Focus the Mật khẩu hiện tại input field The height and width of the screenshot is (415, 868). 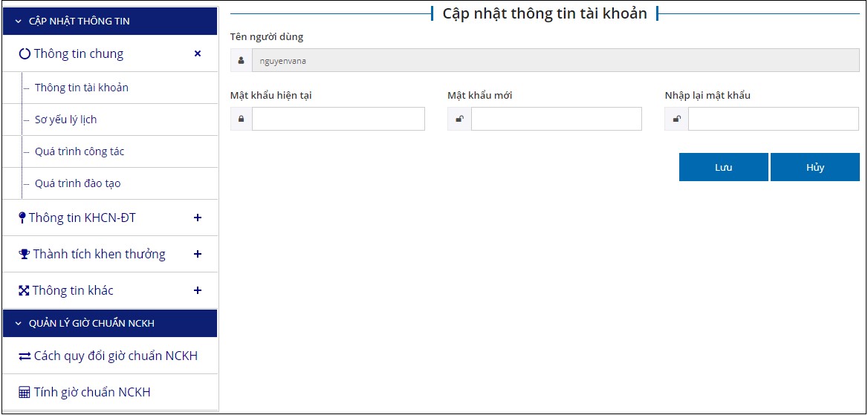pos(338,119)
